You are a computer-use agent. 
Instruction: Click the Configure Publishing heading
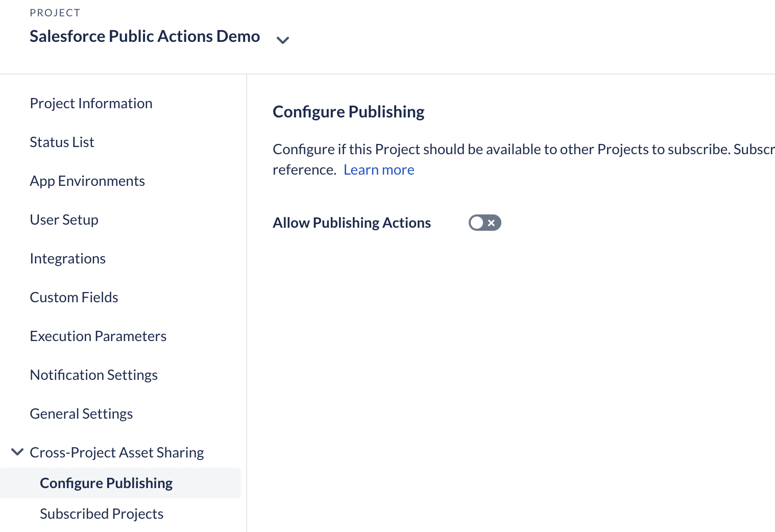pyautogui.click(x=349, y=112)
